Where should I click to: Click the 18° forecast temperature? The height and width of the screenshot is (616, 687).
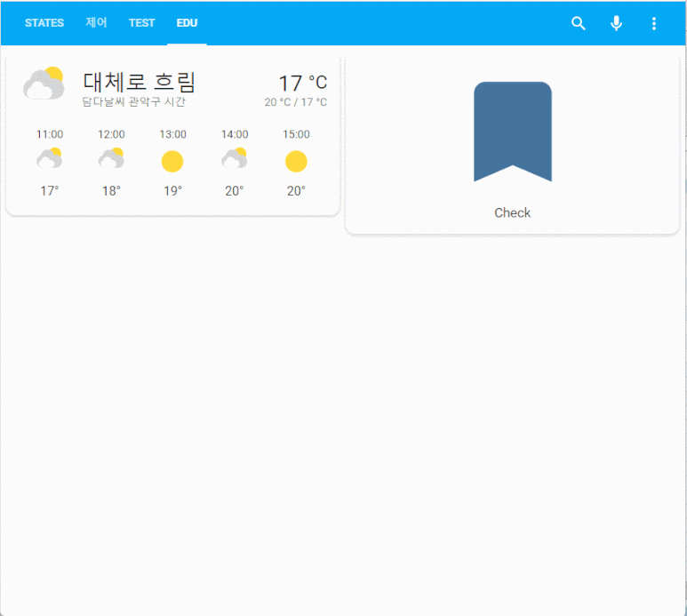click(111, 191)
